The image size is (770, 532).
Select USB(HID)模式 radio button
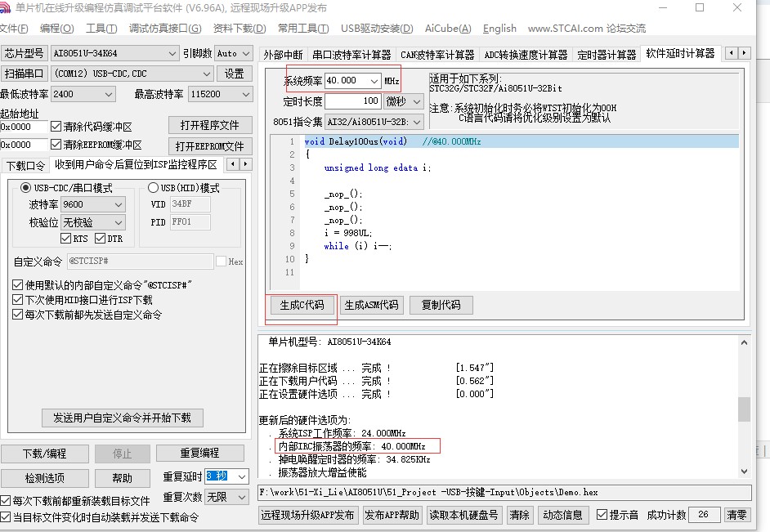pyautogui.click(x=153, y=187)
